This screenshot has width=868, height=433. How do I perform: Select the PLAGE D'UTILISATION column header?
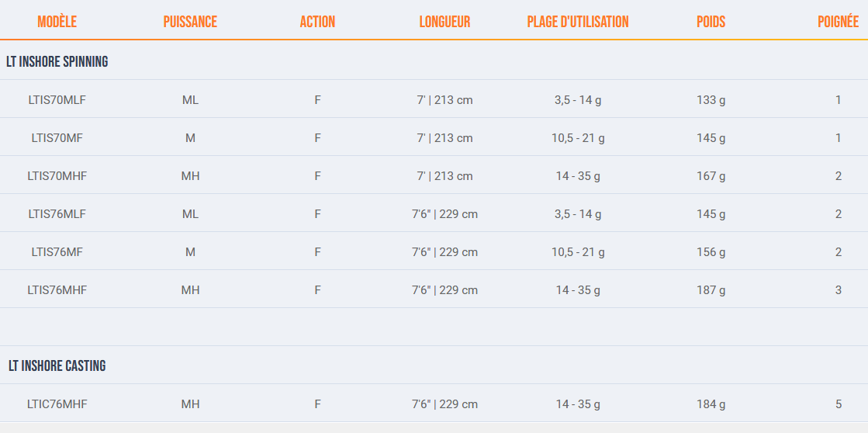pos(578,22)
